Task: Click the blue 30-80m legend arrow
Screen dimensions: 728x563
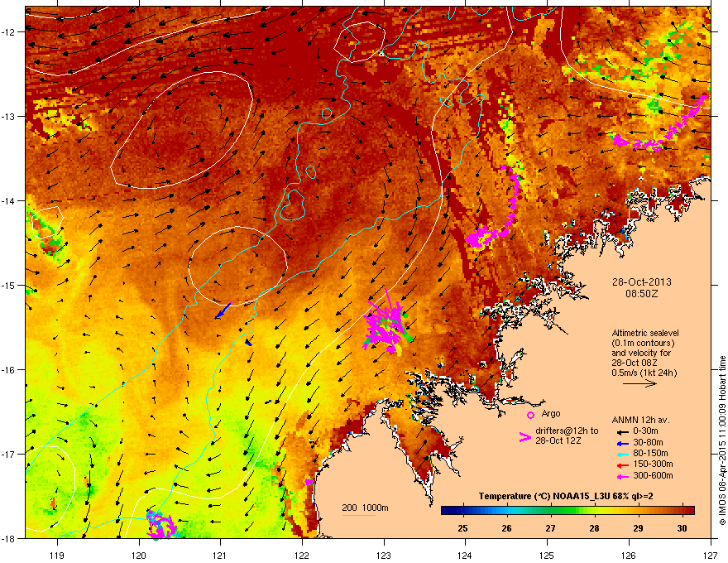Action: pyautogui.click(x=621, y=443)
